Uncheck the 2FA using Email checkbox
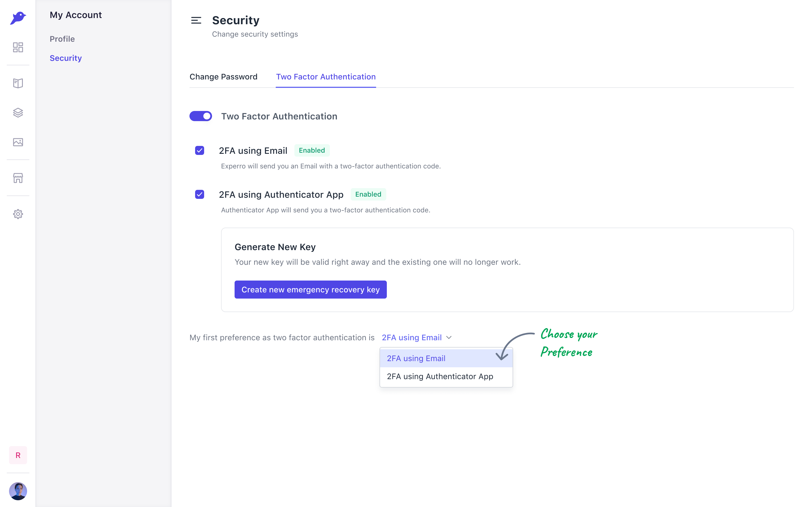Image resolution: width=812 pixels, height=507 pixels. [x=200, y=151]
